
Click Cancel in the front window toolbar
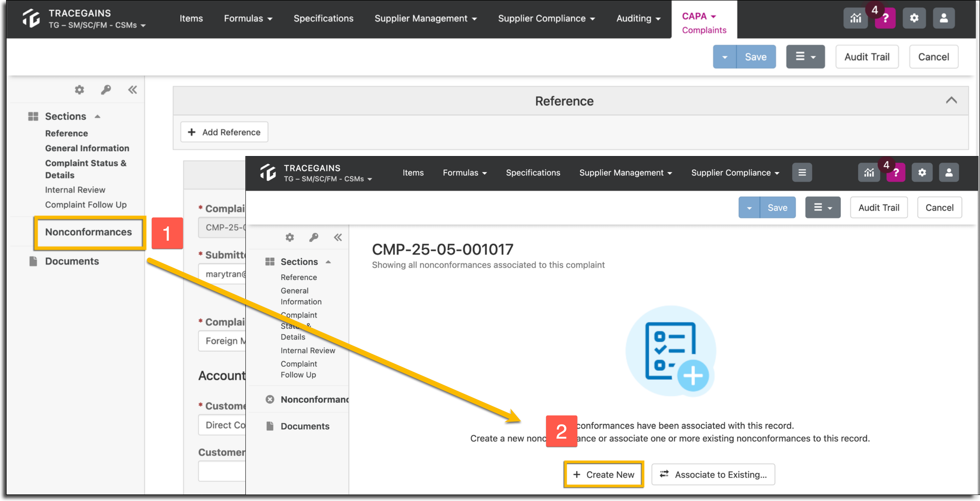[939, 208]
